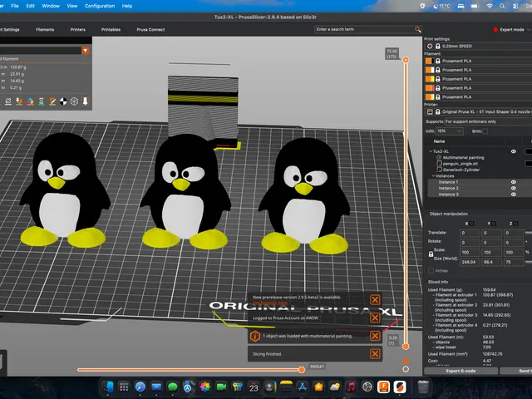Open the Edit menu
This screenshot has width=532, height=399.
click(31, 6)
